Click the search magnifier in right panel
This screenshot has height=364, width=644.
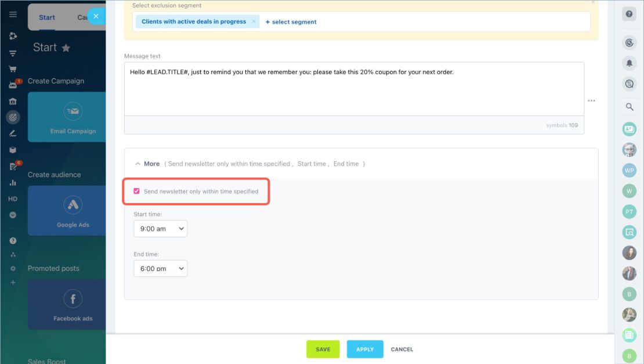click(629, 107)
